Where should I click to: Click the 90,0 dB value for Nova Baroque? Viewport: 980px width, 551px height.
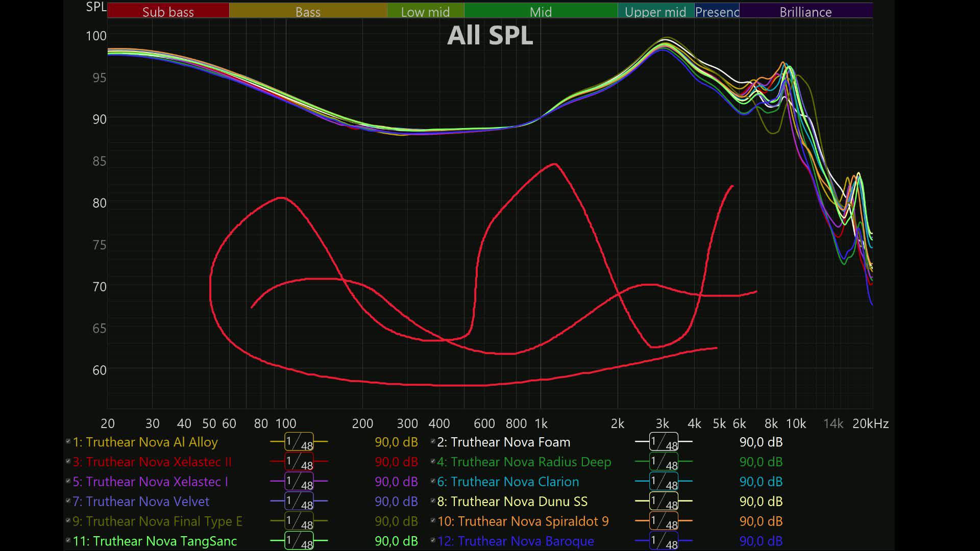coord(761,541)
